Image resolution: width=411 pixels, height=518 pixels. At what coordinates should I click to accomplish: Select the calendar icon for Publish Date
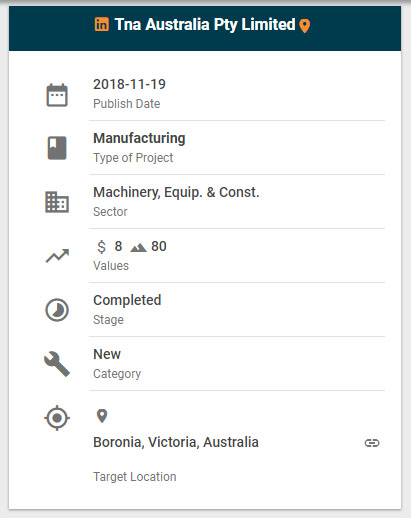point(57,95)
